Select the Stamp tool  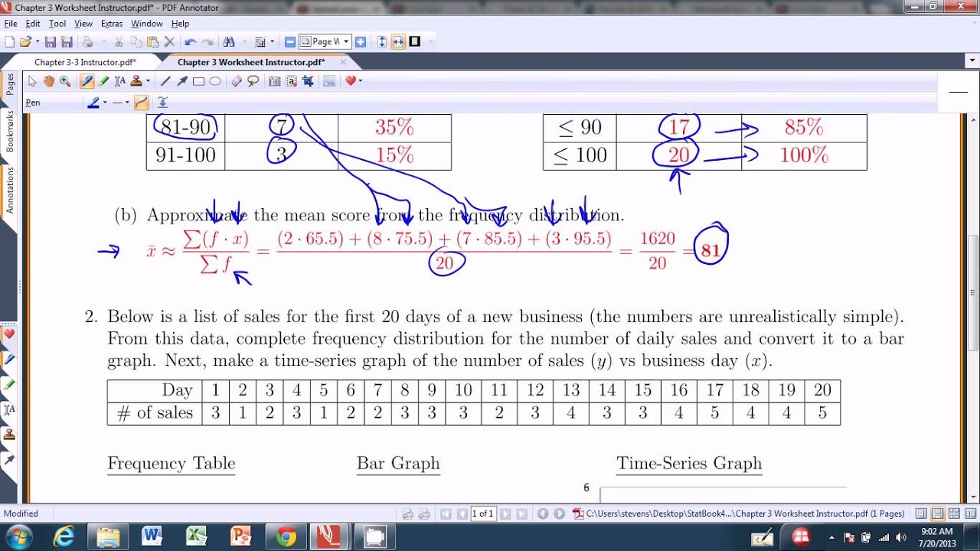[x=136, y=81]
